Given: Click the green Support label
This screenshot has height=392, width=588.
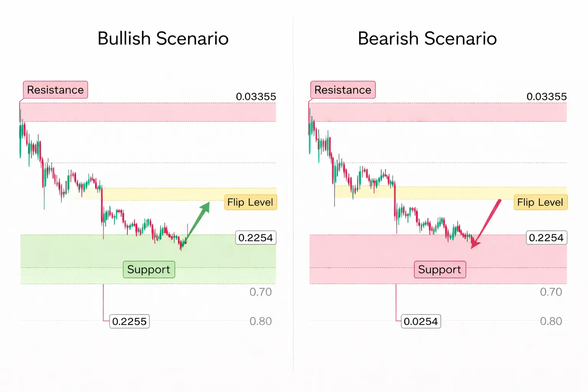Looking at the screenshot, I should (x=149, y=269).
